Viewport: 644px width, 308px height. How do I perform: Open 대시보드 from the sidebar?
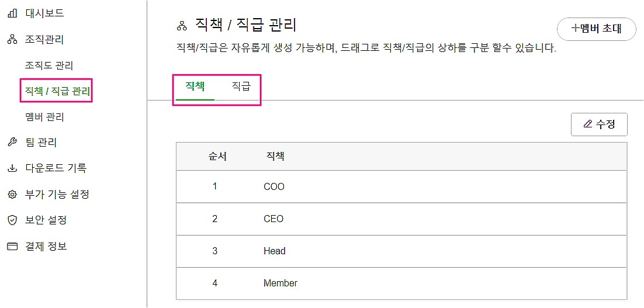tap(44, 13)
